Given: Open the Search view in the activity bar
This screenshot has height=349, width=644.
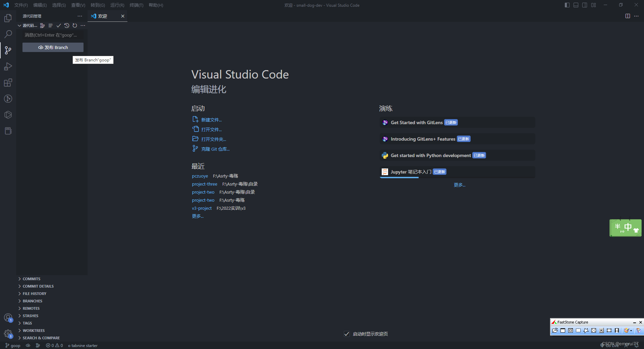Looking at the screenshot, I should 8,34.
